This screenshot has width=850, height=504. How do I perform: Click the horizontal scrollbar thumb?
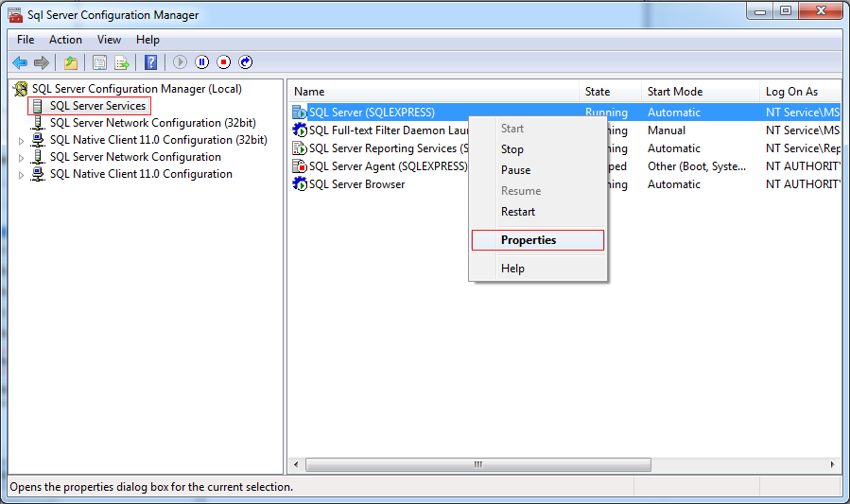[478, 464]
